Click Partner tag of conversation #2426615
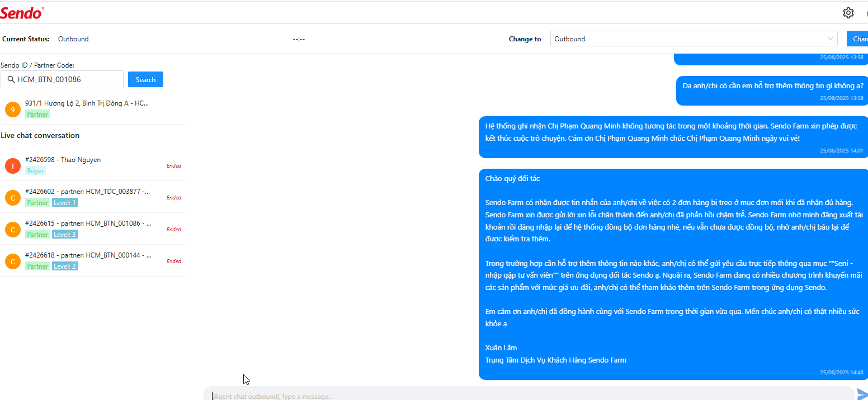This screenshot has height=400, width=868. 37,235
